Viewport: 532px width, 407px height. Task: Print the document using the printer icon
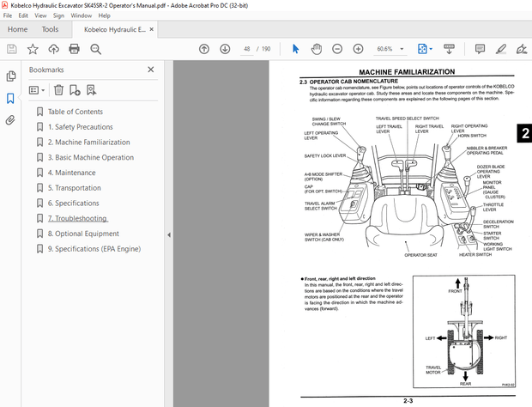click(74, 49)
